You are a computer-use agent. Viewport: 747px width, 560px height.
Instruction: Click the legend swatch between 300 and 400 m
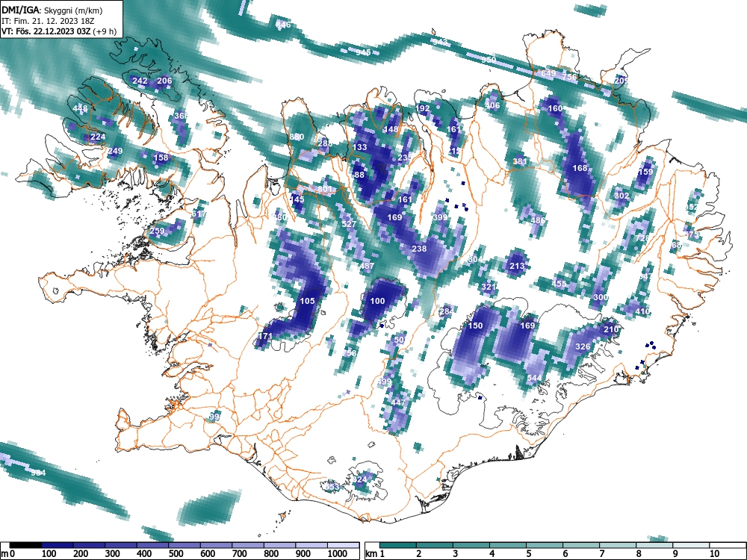(x=121, y=545)
